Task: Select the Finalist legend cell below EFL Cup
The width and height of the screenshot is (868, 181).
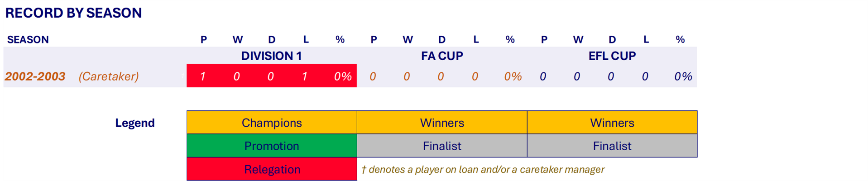Action: tap(612, 146)
